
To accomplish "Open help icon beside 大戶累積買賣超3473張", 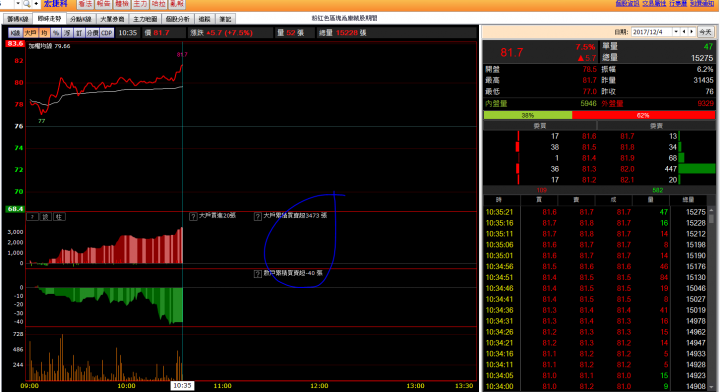I will point(258,216).
